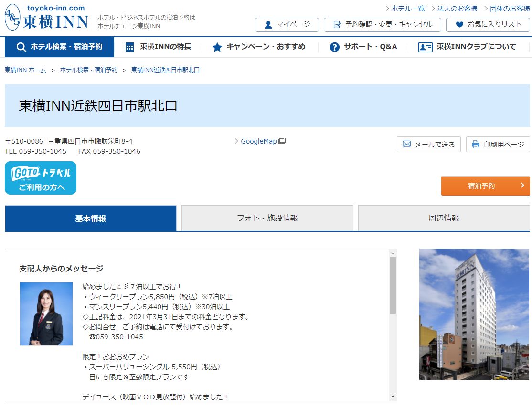532x406 pixels.
Task: Open the お気に入りリスト button
Action: click(488, 25)
